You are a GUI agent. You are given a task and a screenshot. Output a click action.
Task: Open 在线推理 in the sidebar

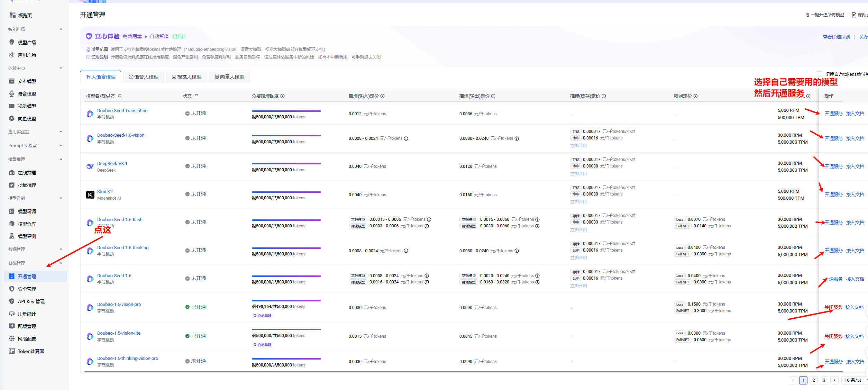(x=27, y=173)
